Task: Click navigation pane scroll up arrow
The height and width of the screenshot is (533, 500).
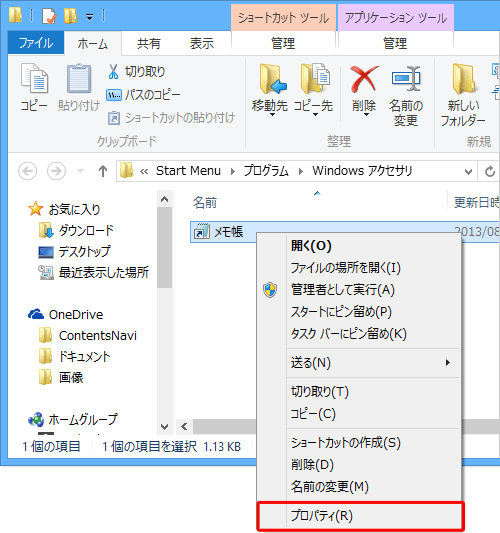Action: pos(165,199)
